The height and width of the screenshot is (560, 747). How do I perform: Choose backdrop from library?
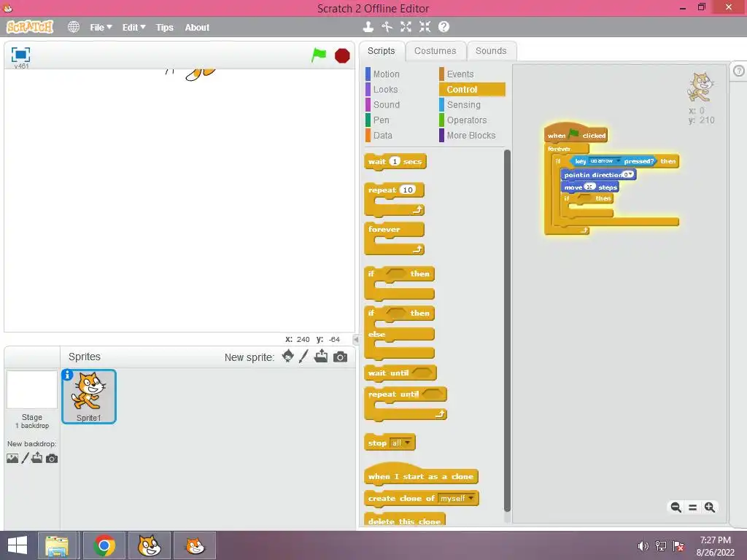12,458
